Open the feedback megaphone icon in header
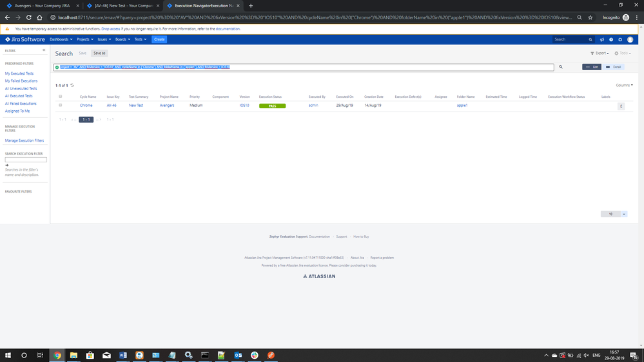 tap(602, 39)
